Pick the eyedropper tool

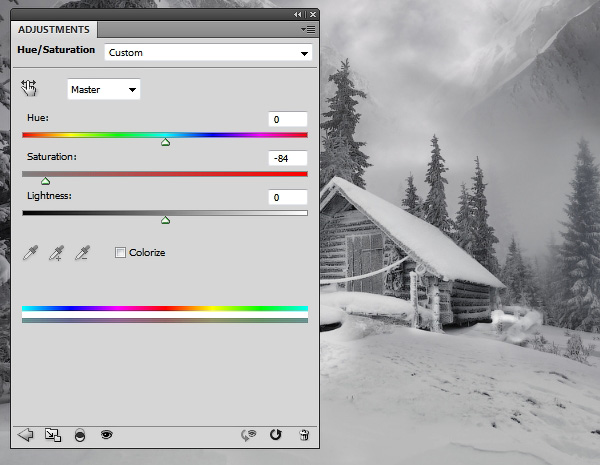point(31,253)
